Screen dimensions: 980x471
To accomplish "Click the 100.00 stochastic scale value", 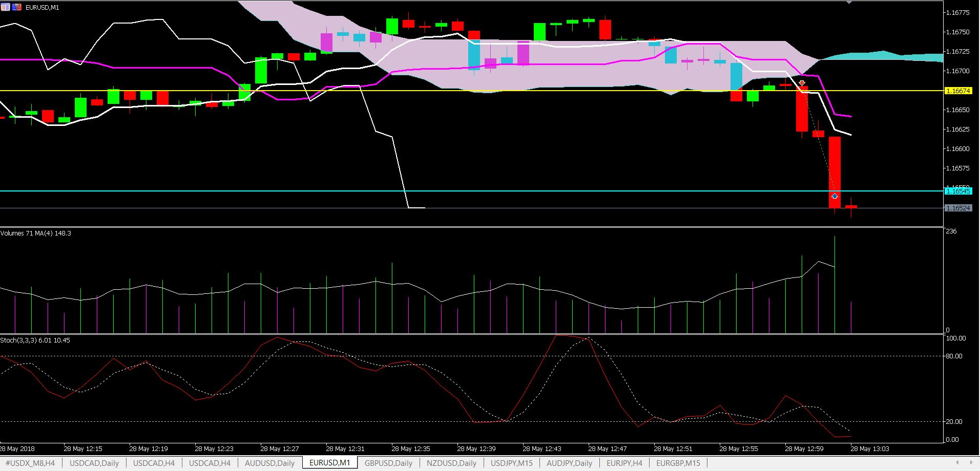I will pos(956,338).
